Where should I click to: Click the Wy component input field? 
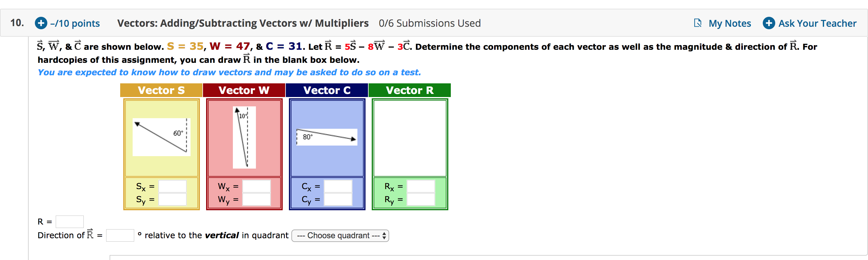click(256, 199)
